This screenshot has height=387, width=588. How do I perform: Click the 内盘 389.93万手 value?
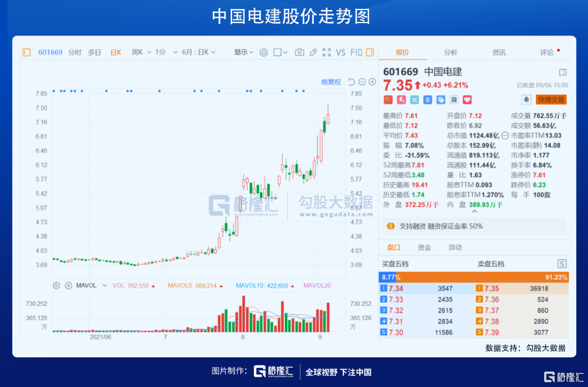point(486,204)
